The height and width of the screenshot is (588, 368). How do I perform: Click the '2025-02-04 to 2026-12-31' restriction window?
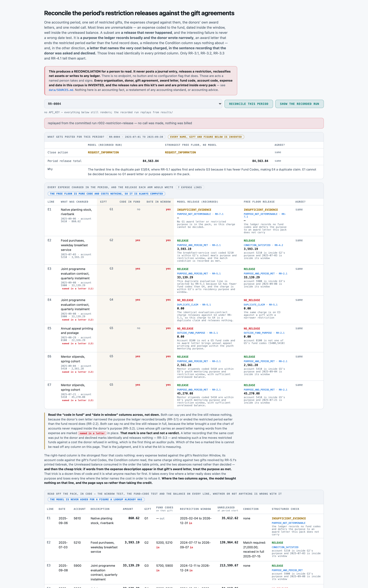coord(196,521)
